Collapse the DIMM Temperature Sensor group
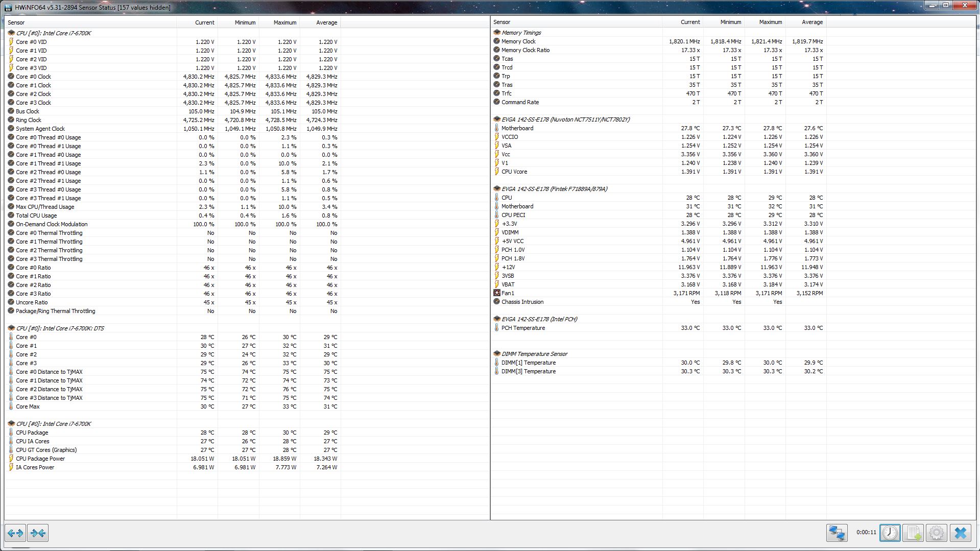980x551 pixels. (x=496, y=354)
